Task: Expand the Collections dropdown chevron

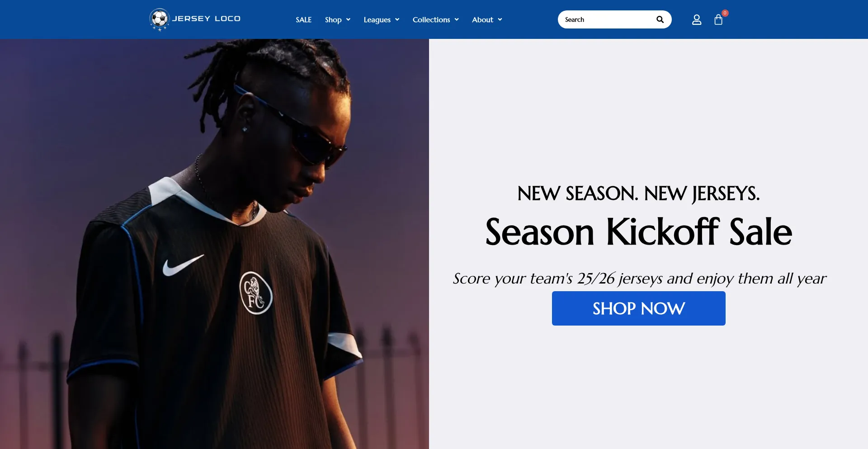Action: click(457, 19)
